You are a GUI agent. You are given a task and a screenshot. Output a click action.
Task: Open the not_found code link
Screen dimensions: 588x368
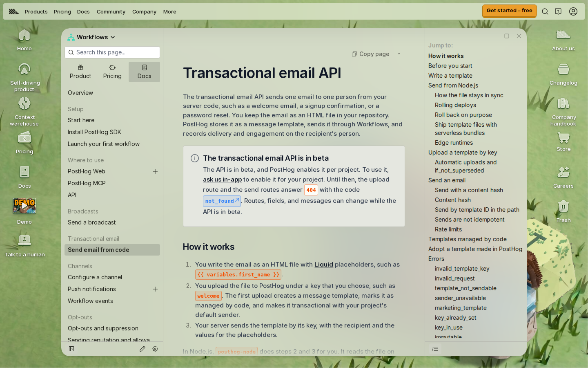(222, 201)
